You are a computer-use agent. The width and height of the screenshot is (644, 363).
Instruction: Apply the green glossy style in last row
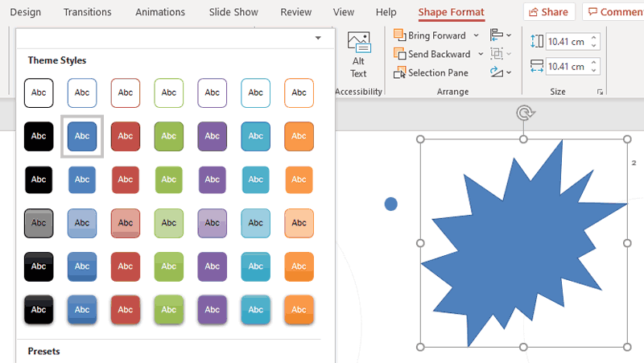pyautogui.click(x=169, y=310)
